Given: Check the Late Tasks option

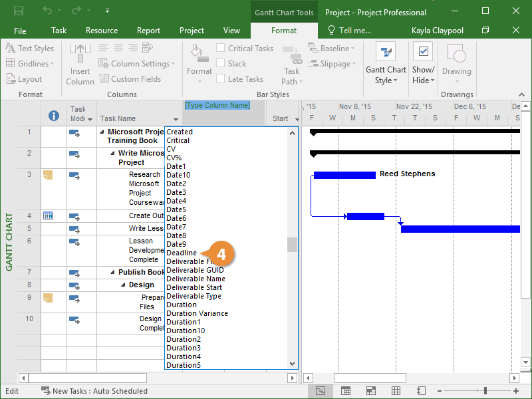Looking at the screenshot, I should pyautogui.click(x=221, y=79).
